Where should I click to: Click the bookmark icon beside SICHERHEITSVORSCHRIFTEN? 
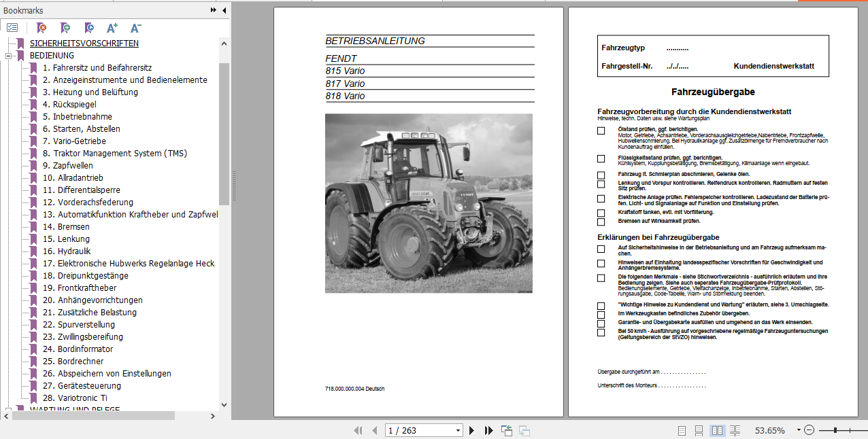[x=21, y=43]
